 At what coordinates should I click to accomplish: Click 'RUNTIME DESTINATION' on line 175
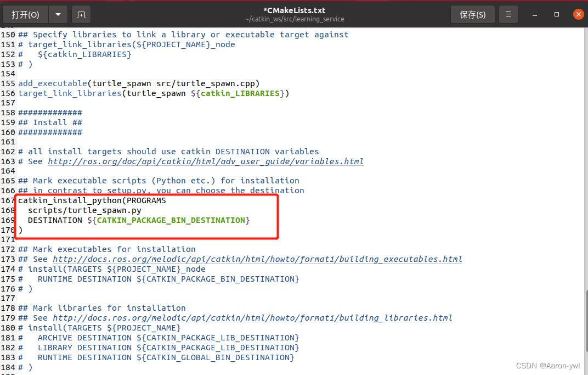pos(85,279)
